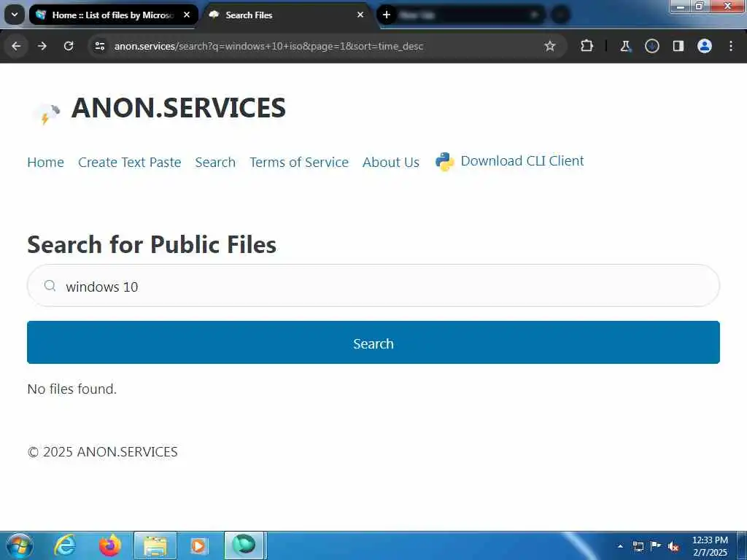
Task: Click the Python logo icon
Action: tap(444, 162)
